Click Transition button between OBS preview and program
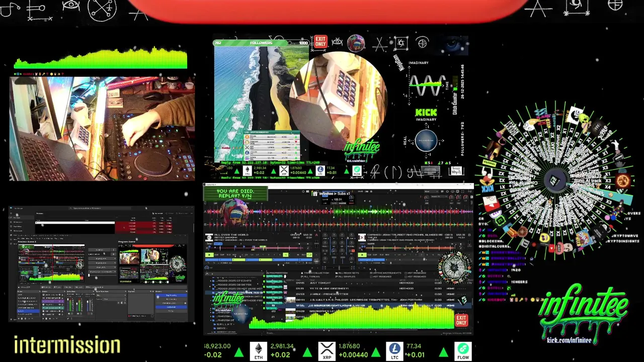Screen dimensions: 644x362 coord(99,250)
